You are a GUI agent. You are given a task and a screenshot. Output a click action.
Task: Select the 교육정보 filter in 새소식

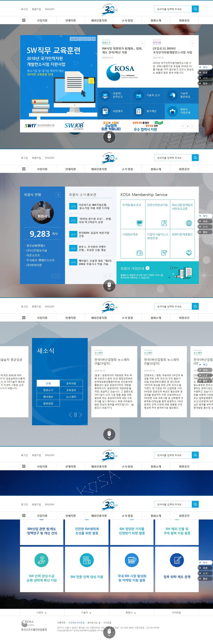pyautogui.click(x=71, y=390)
